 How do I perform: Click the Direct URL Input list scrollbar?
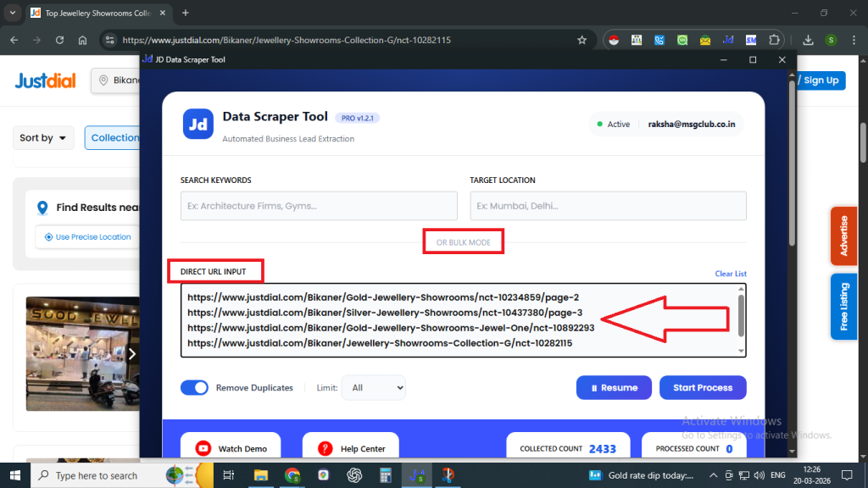741,319
